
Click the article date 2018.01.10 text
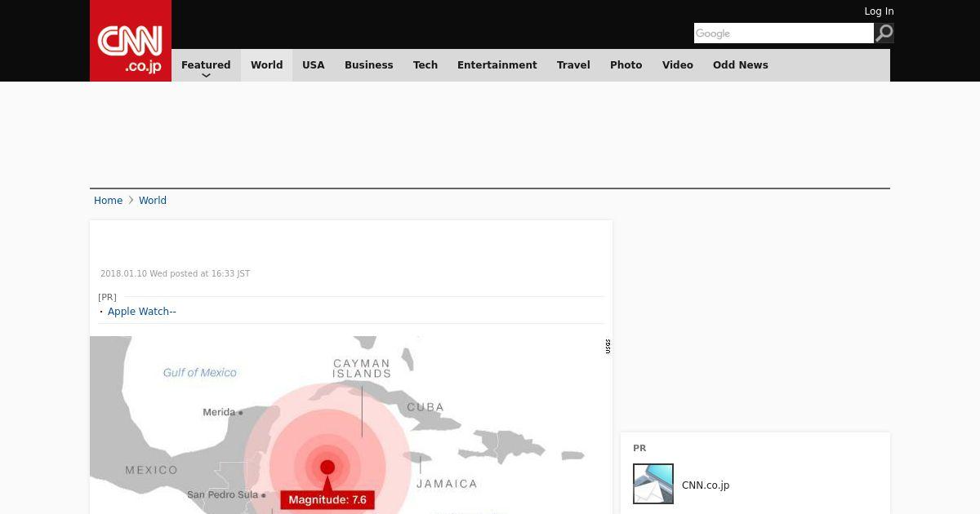(x=175, y=274)
